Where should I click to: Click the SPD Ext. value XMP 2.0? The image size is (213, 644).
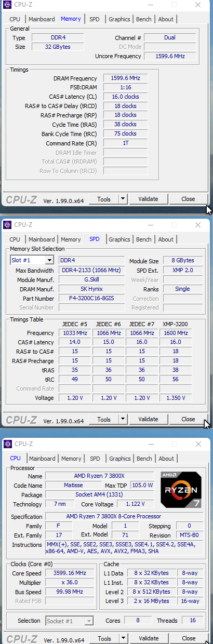[x=182, y=270]
